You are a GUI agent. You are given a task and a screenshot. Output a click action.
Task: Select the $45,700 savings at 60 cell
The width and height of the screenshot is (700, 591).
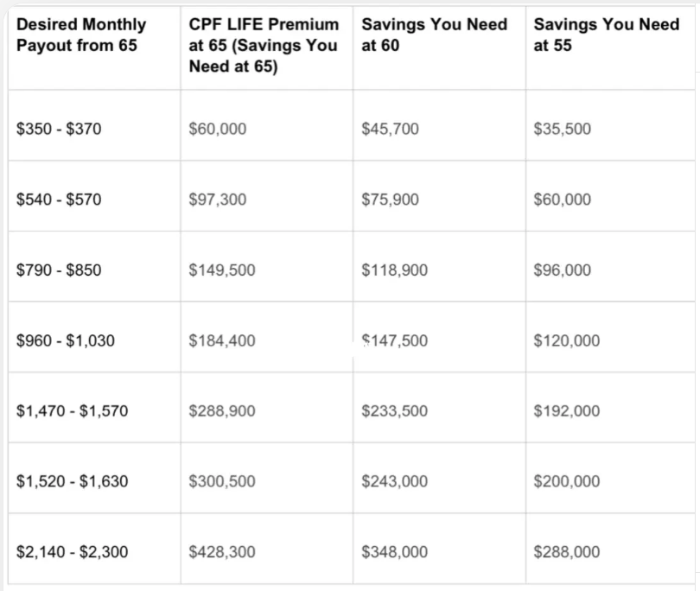390,129
